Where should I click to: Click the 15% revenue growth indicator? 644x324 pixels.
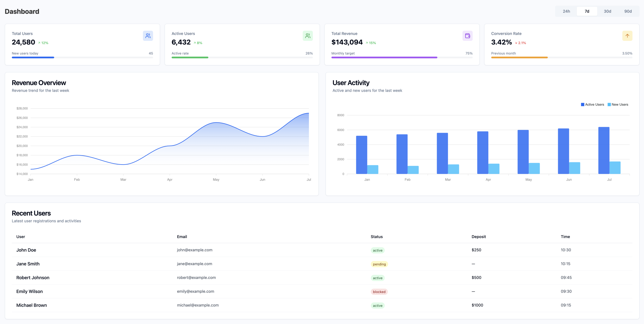pos(371,43)
